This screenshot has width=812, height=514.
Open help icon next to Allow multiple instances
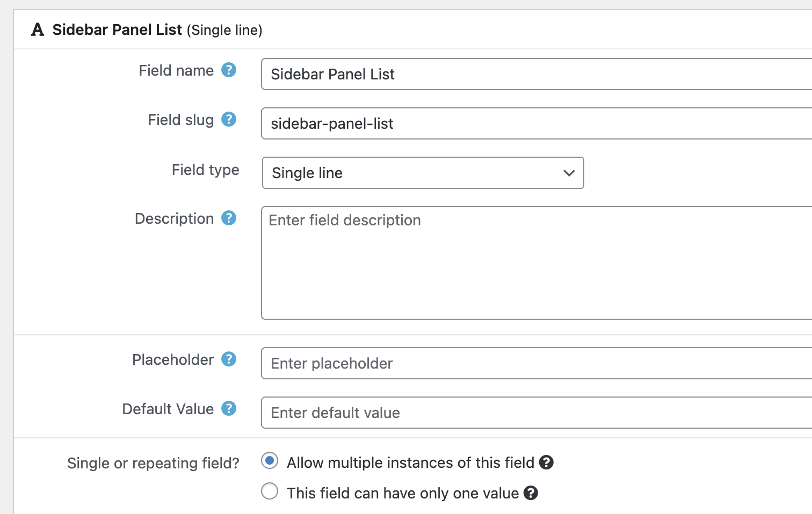(546, 462)
